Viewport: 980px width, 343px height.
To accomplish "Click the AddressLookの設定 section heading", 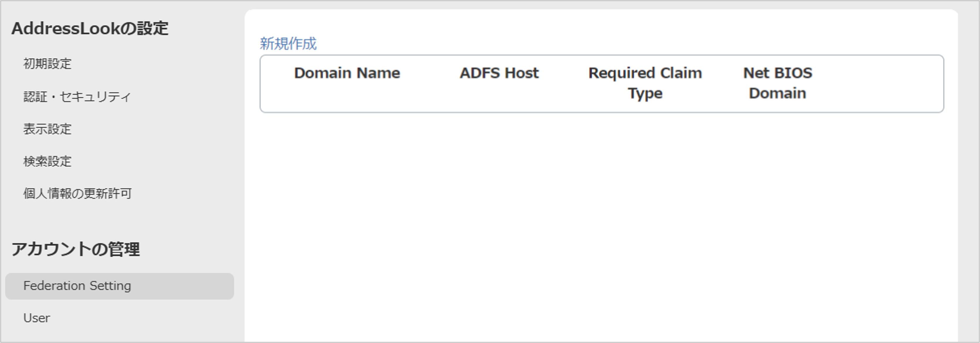I will click(x=90, y=28).
